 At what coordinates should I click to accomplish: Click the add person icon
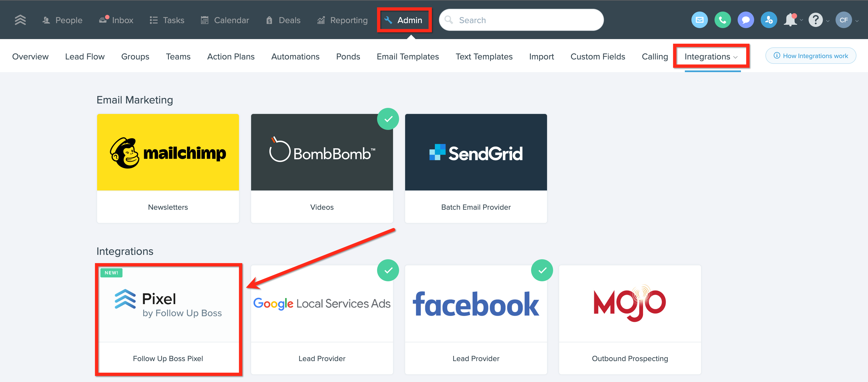coord(769,20)
